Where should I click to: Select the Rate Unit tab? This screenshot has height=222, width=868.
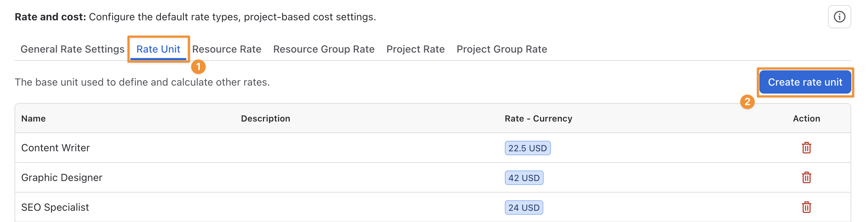pos(158,49)
